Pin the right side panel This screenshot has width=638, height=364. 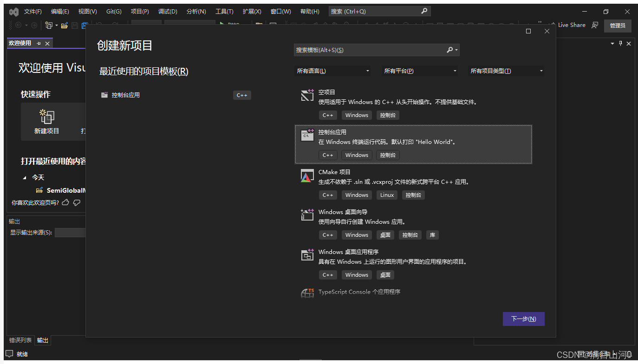[620, 43]
